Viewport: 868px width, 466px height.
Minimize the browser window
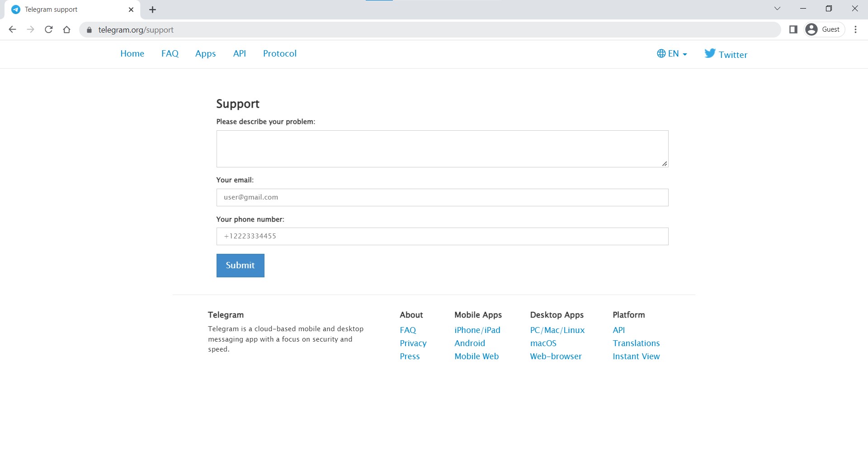point(803,9)
